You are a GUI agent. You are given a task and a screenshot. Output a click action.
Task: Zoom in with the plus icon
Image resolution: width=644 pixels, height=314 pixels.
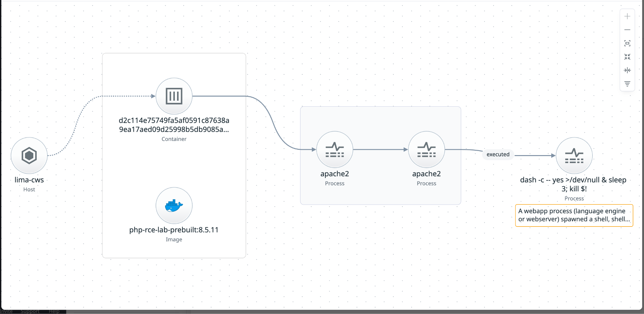[x=627, y=16]
